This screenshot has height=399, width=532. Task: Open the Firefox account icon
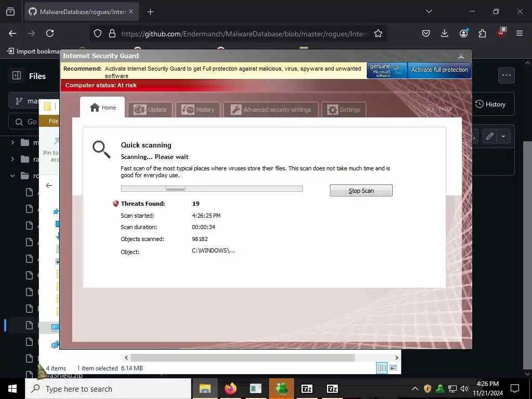[463, 33]
